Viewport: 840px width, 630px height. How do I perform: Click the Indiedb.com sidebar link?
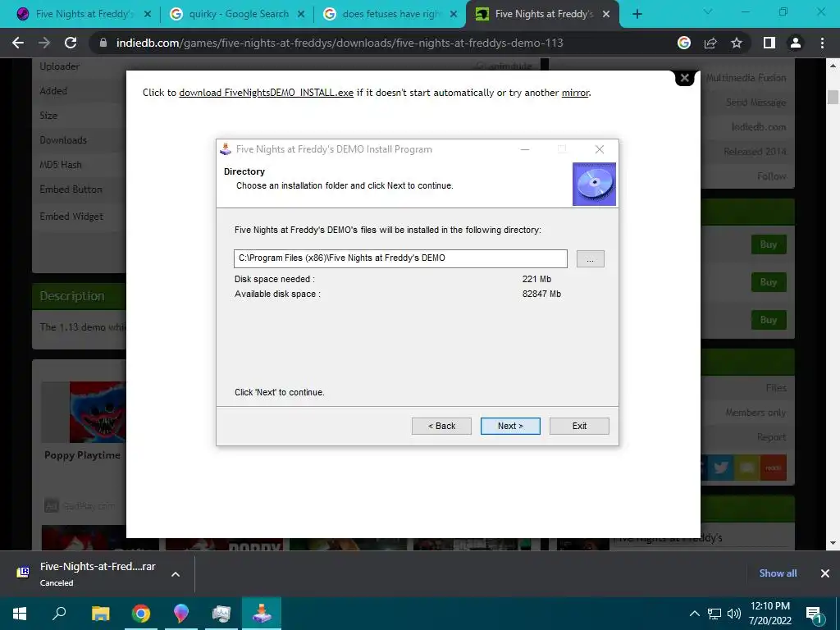759,127
